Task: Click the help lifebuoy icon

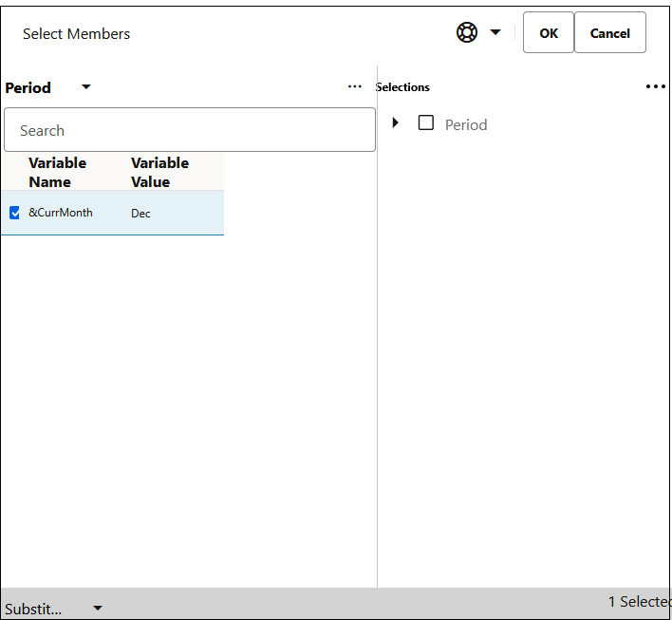Action: click(467, 32)
